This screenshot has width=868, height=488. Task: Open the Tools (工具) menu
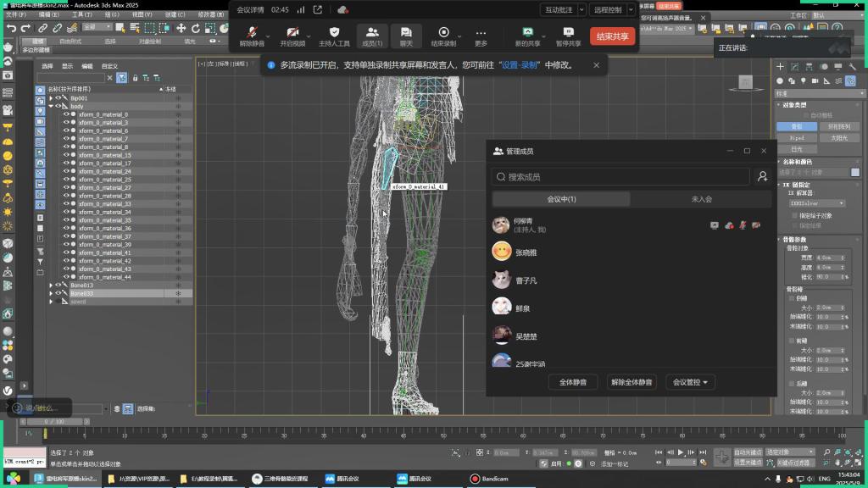pos(81,14)
